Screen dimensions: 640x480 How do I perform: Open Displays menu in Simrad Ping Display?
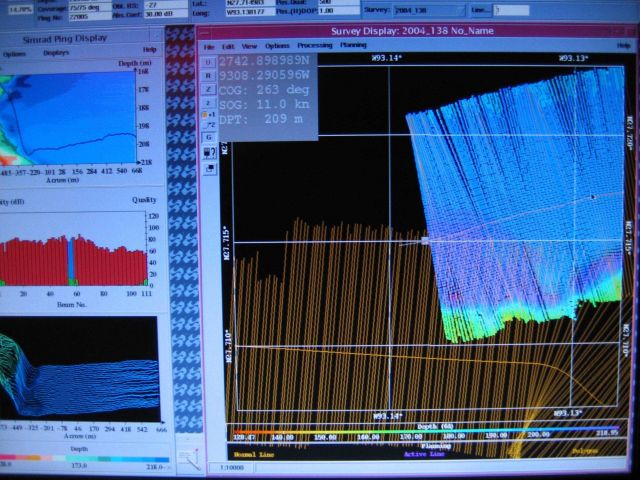click(56, 53)
